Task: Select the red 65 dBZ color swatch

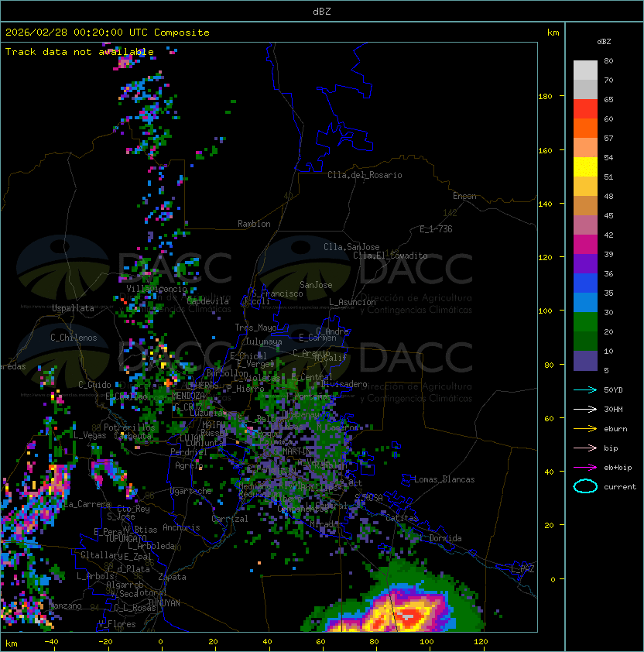Action: [x=585, y=109]
